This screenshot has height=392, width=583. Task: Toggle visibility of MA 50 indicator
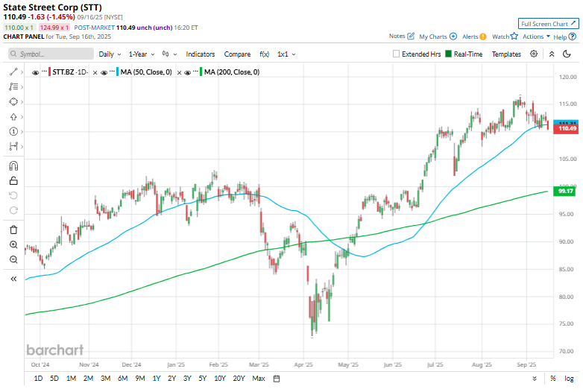point(104,72)
